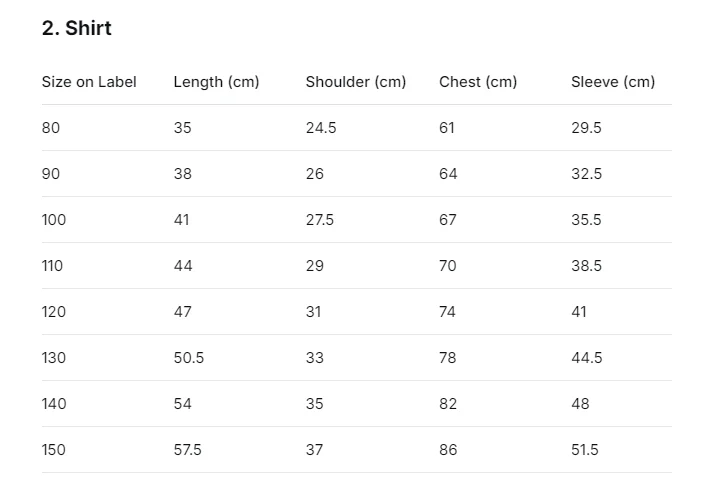Click the 'Chest (cm)' column header
Screen dimensions: 713x497
478,82
